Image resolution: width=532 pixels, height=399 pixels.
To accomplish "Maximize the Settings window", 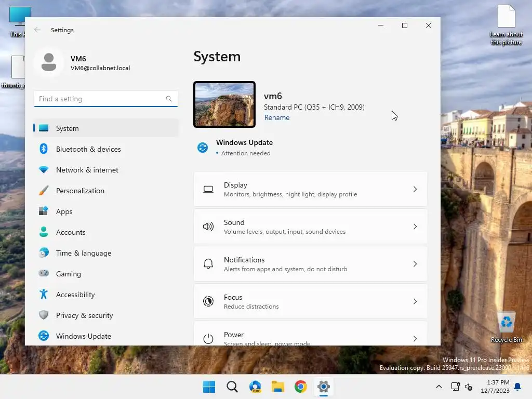I will pyautogui.click(x=404, y=25).
